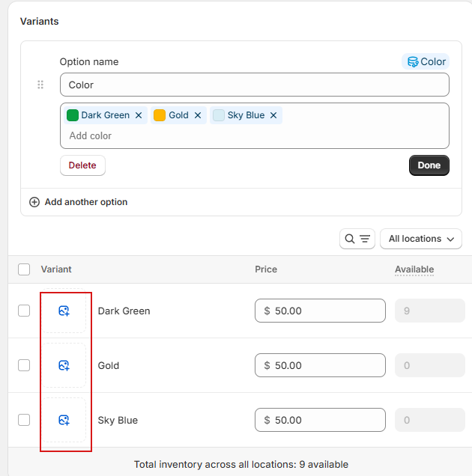
Task: Click the Color metafield badge
Action: coord(425,61)
